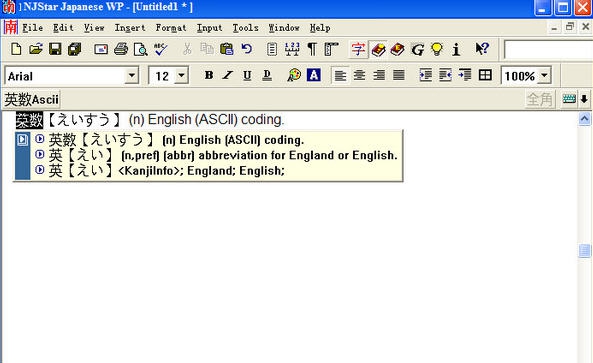The width and height of the screenshot is (593, 363).
Task: Open the second red dictionary book icon
Action: pyautogui.click(x=397, y=49)
